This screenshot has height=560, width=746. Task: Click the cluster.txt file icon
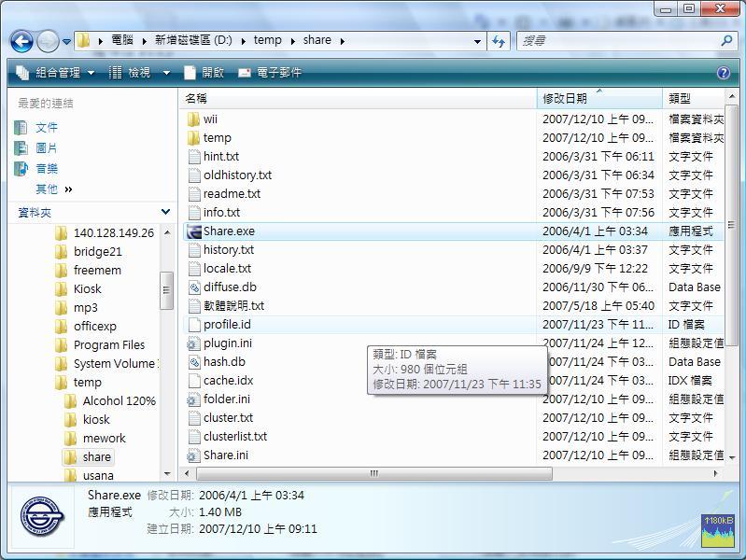194,418
